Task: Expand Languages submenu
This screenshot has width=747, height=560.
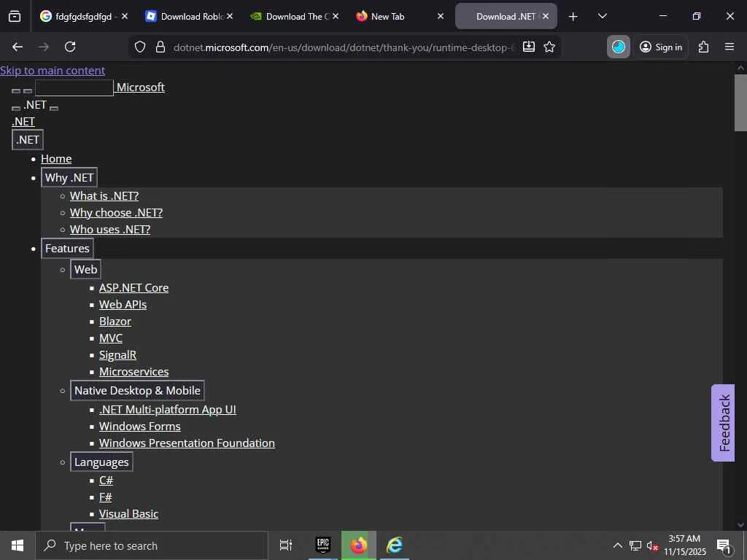Action: click(101, 462)
